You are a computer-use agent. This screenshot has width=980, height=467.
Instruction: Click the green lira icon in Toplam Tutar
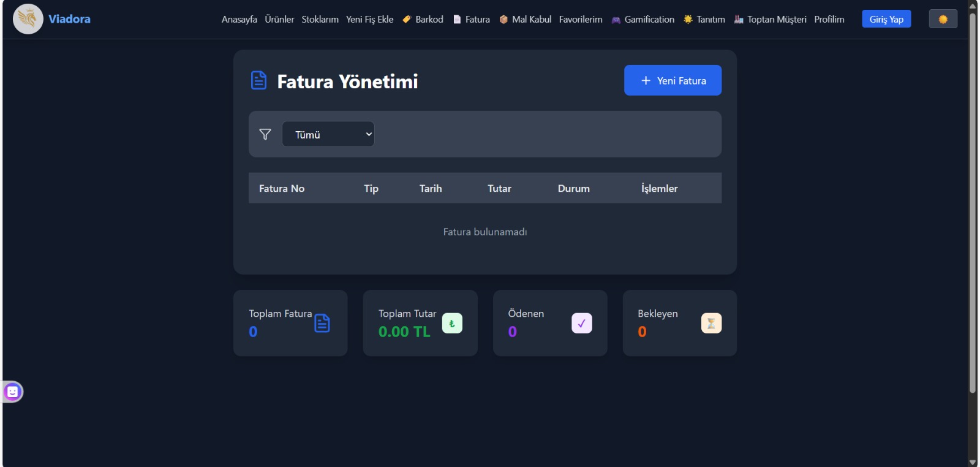[452, 323]
